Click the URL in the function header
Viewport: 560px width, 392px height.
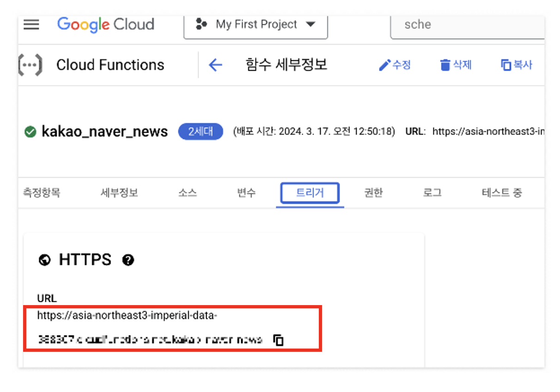point(488,132)
